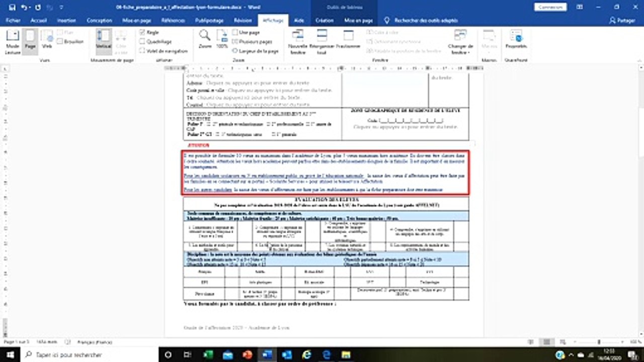Switch to print layout view in status bar
The width and height of the screenshot is (644, 362).
546,342
